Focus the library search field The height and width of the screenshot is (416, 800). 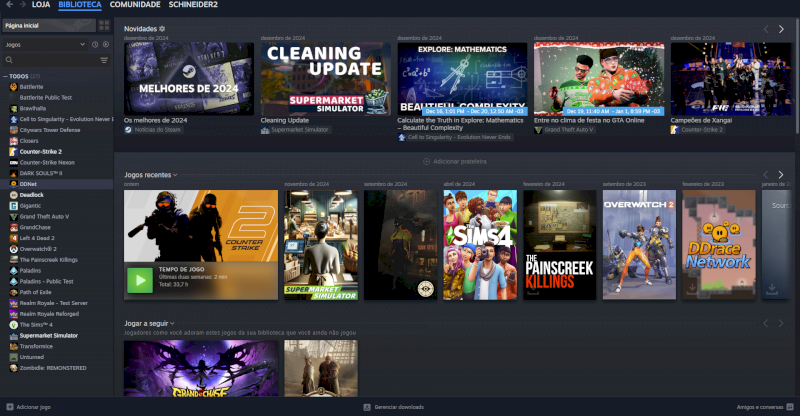(x=50, y=60)
